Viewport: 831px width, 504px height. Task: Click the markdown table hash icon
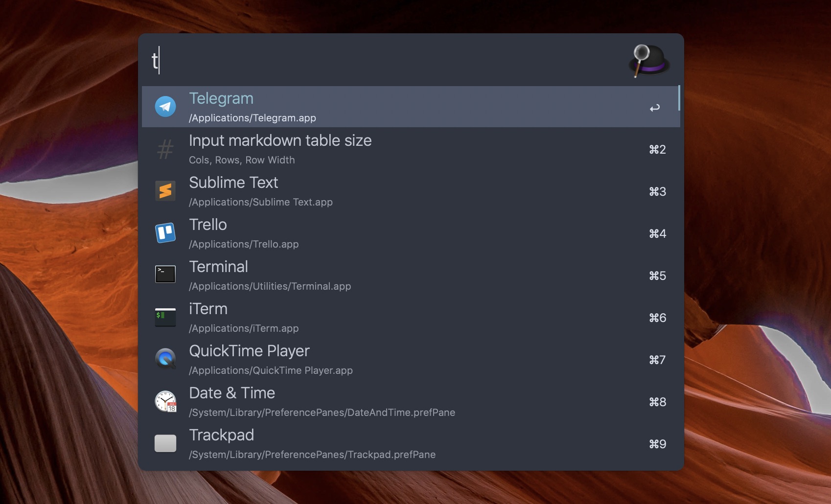(x=165, y=149)
